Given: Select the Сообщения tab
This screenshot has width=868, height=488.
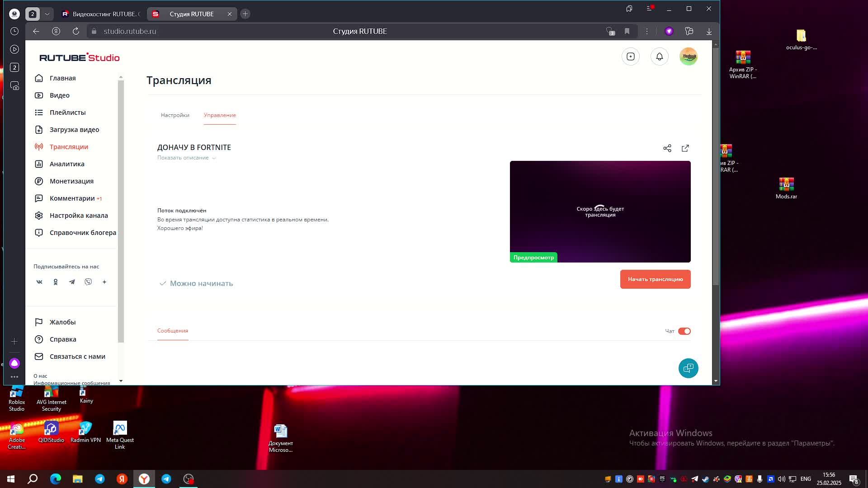Looking at the screenshot, I should click(x=173, y=331).
